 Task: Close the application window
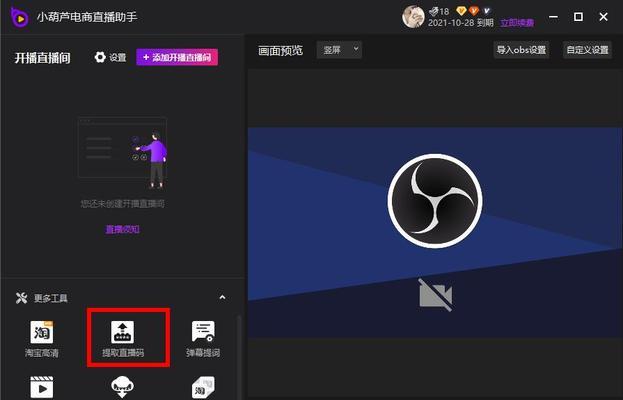pos(604,17)
